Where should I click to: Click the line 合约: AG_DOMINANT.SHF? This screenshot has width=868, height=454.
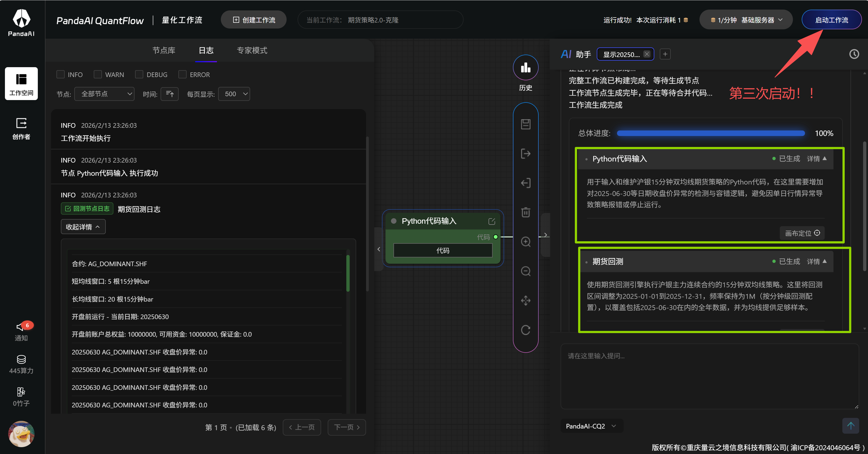[109, 264]
